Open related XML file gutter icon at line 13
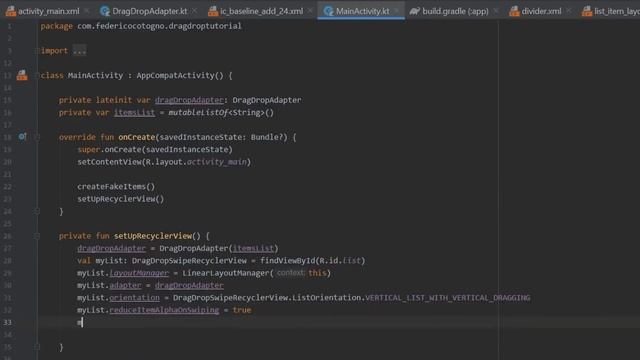This screenshot has width=640, height=360. tap(22, 76)
